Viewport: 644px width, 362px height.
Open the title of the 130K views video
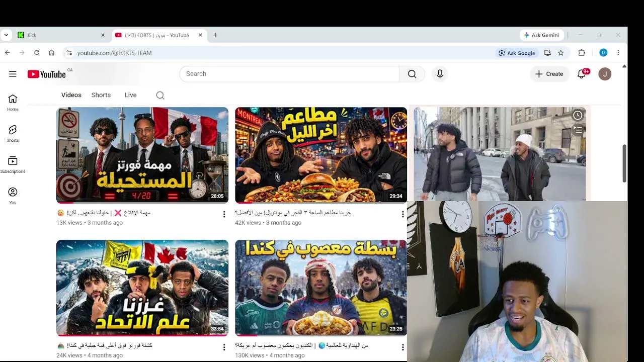[x=302, y=345]
